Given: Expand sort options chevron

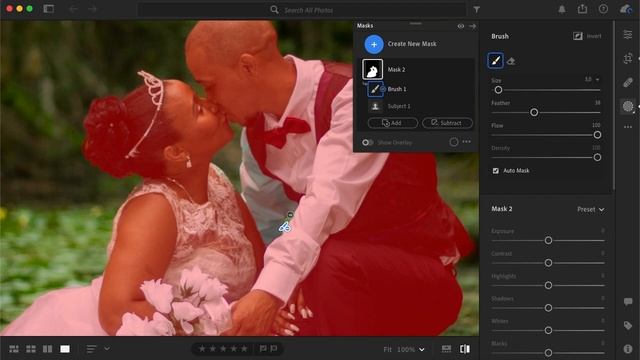Looking at the screenshot, I should (107, 349).
